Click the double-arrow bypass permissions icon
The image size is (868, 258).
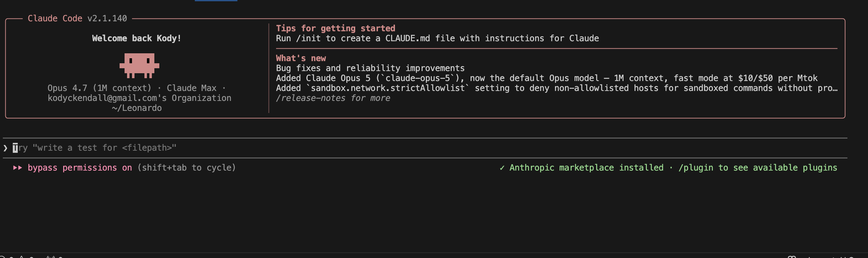17,168
